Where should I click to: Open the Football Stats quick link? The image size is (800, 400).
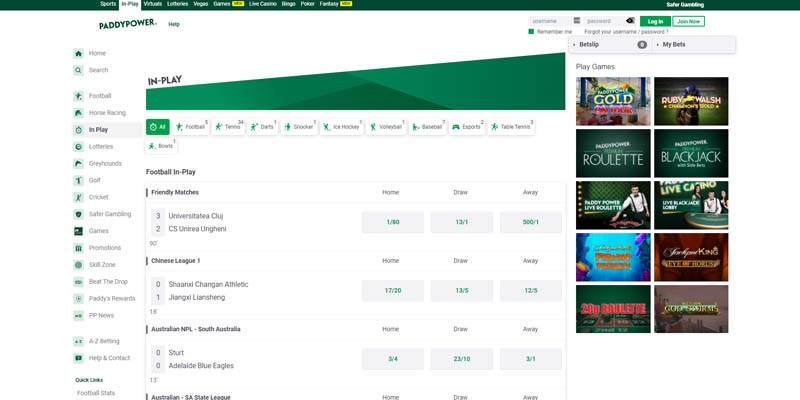[x=96, y=393]
